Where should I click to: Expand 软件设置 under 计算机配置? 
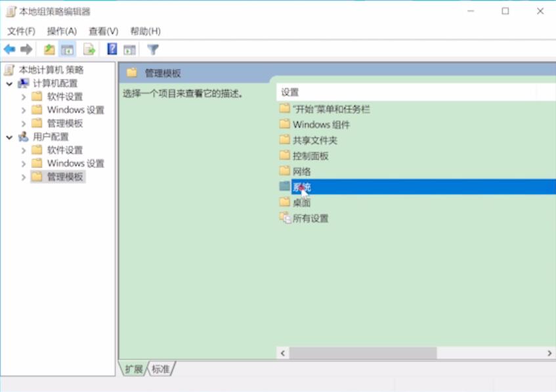(24, 97)
